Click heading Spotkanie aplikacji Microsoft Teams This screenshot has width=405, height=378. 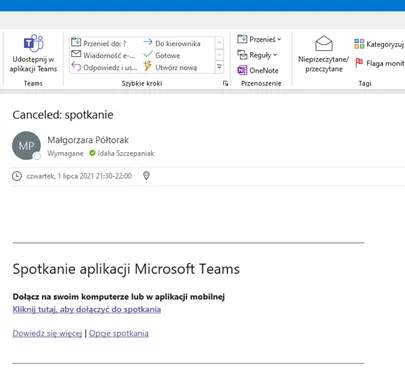tap(126, 269)
